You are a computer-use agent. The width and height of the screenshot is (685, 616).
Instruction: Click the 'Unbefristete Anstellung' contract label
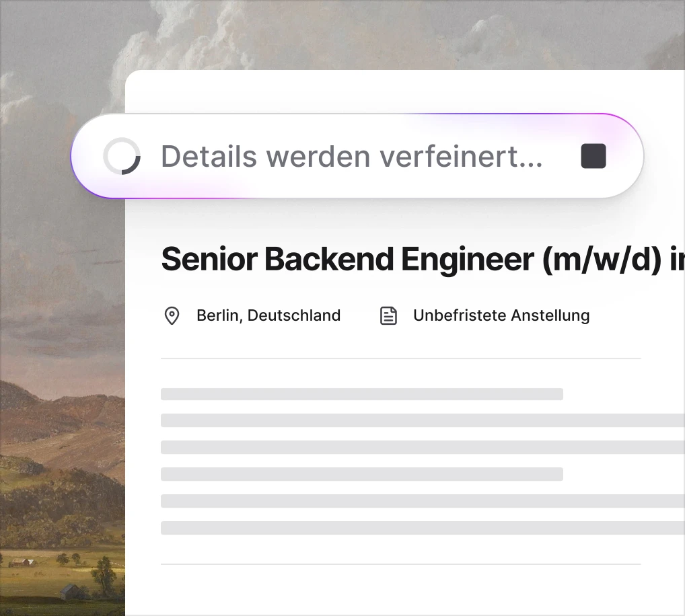click(x=501, y=315)
